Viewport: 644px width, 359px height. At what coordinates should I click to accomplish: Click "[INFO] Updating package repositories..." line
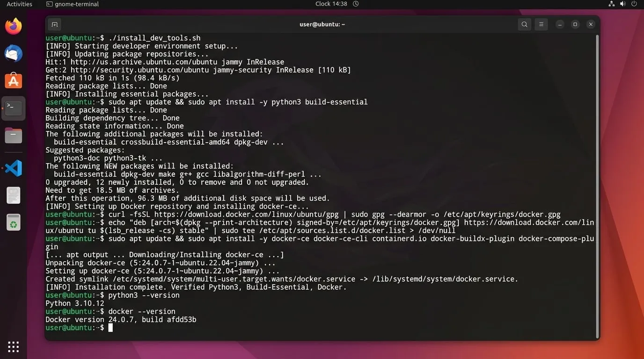tap(127, 54)
